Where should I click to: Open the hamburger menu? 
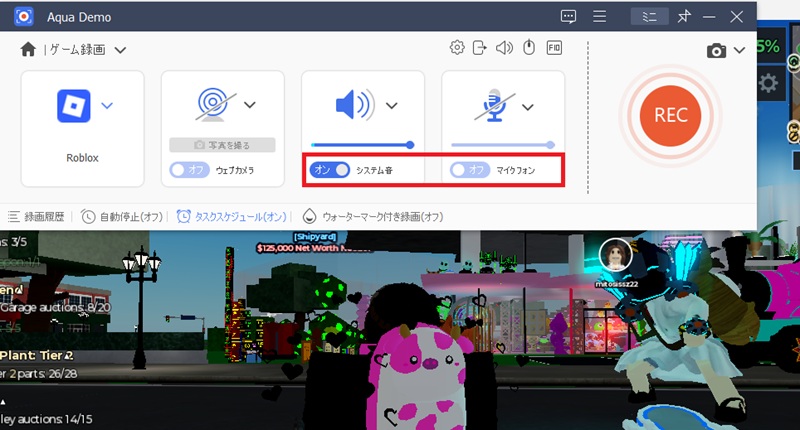(x=599, y=17)
